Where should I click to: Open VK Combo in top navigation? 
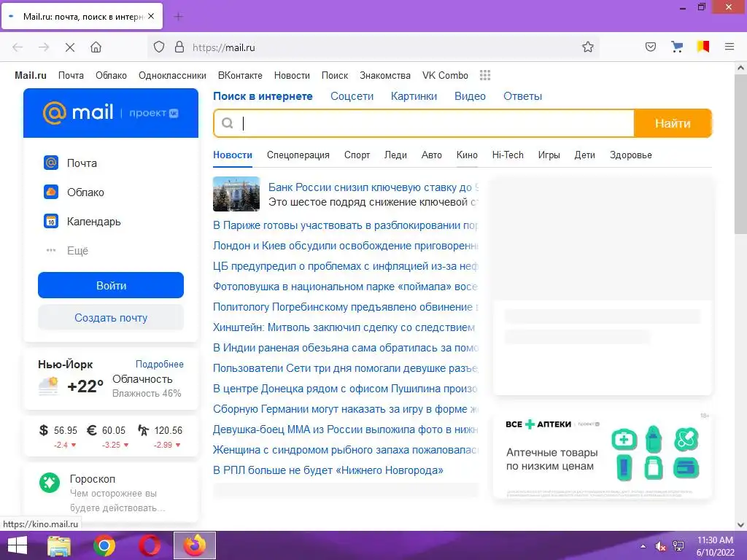(445, 75)
